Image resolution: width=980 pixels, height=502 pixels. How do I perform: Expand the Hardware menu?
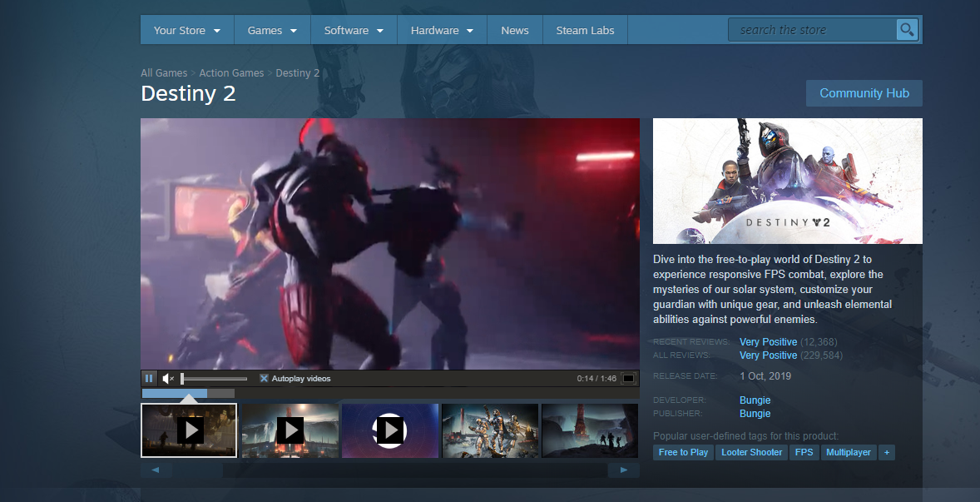click(442, 30)
